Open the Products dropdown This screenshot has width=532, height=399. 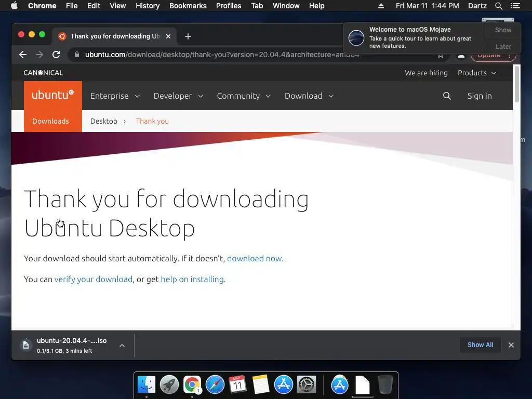[x=477, y=73]
